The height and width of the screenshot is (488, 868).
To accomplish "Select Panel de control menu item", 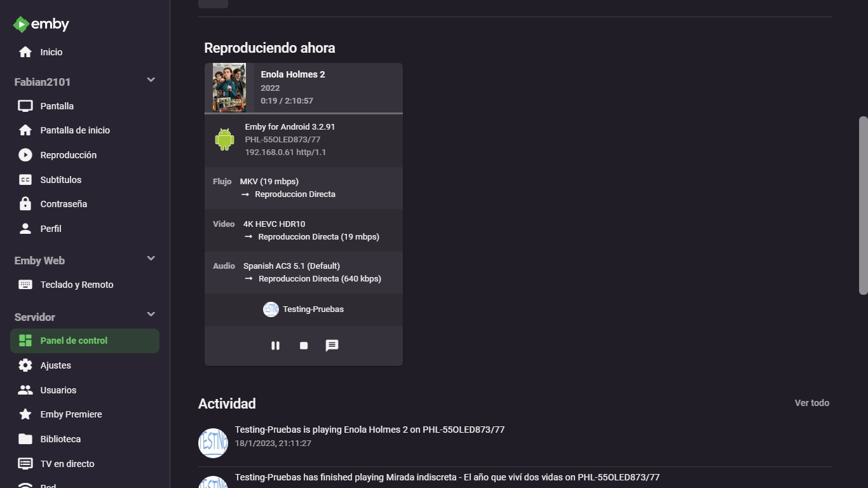I will (74, 341).
